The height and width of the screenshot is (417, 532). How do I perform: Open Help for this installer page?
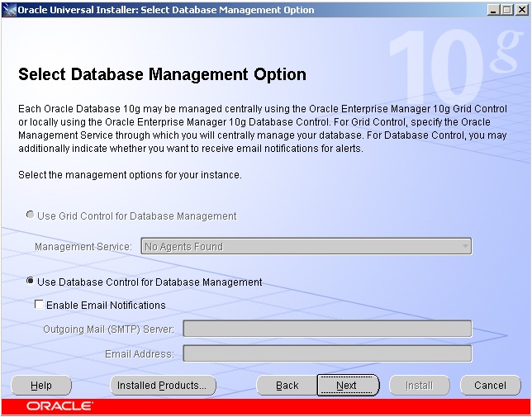pyautogui.click(x=41, y=385)
